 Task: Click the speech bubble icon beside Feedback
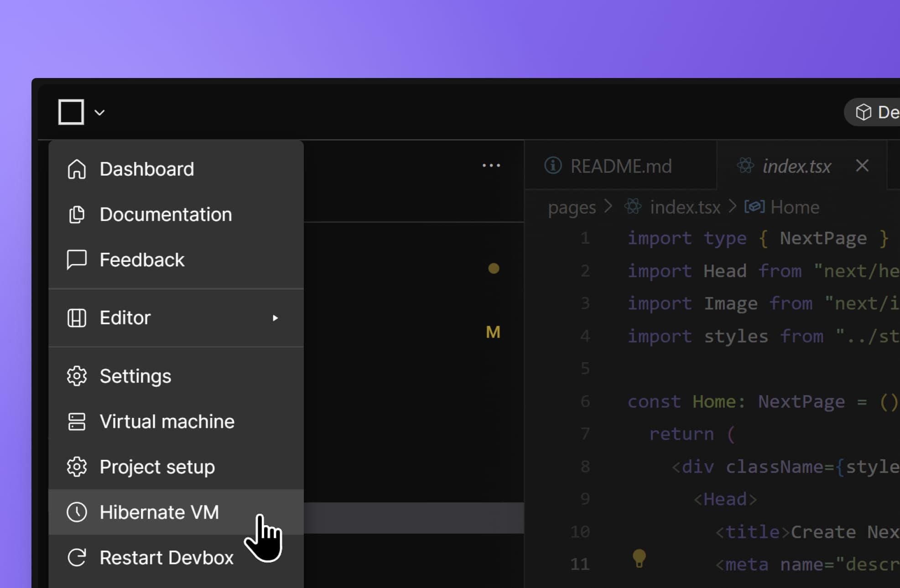[x=78, y=260]
